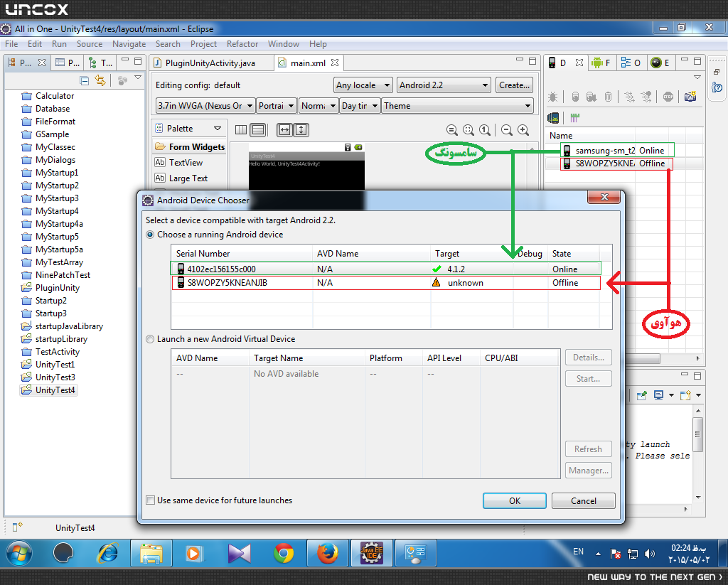Image resolution: width=728 pixels, height=585 pixels.
Task: Open the Portrait orientation dropdown
Action: (277, 106)
